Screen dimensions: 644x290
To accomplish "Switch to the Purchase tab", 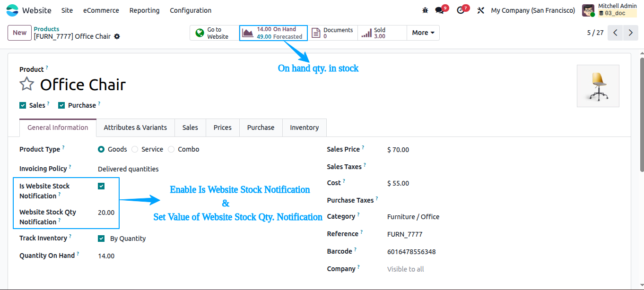I will point(261,128).
